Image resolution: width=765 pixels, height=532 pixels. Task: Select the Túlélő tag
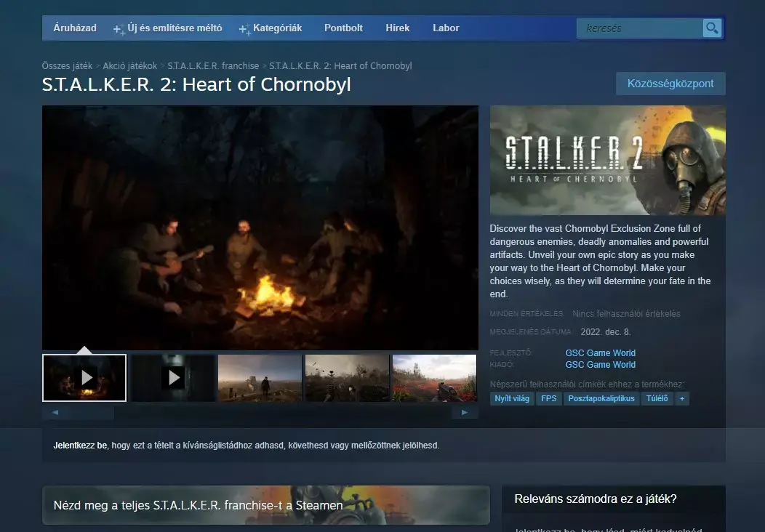point(657,398)
